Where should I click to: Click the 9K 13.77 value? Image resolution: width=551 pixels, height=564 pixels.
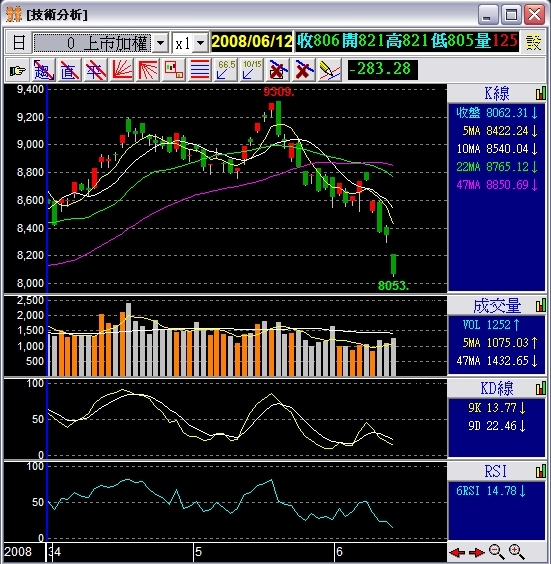(497, 408)
